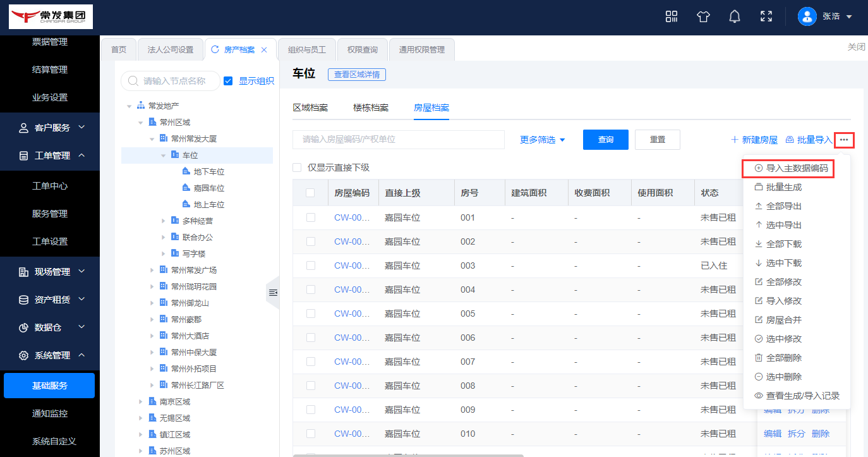This screenshot has height=457, width=868.
Task: Toggle fullscreen mode icon
Action: [766, 16]
